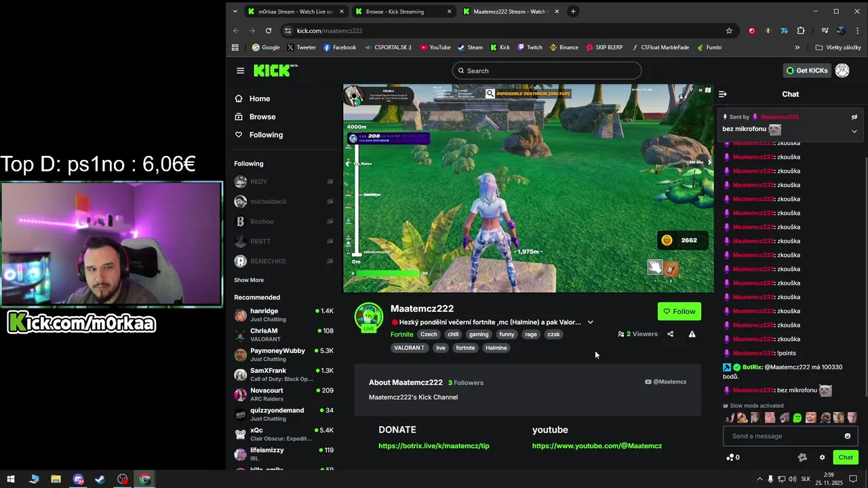This screenshot has width=868, height=488.
Task: Open Windows Start menu
Action: [x=11, y=479]
